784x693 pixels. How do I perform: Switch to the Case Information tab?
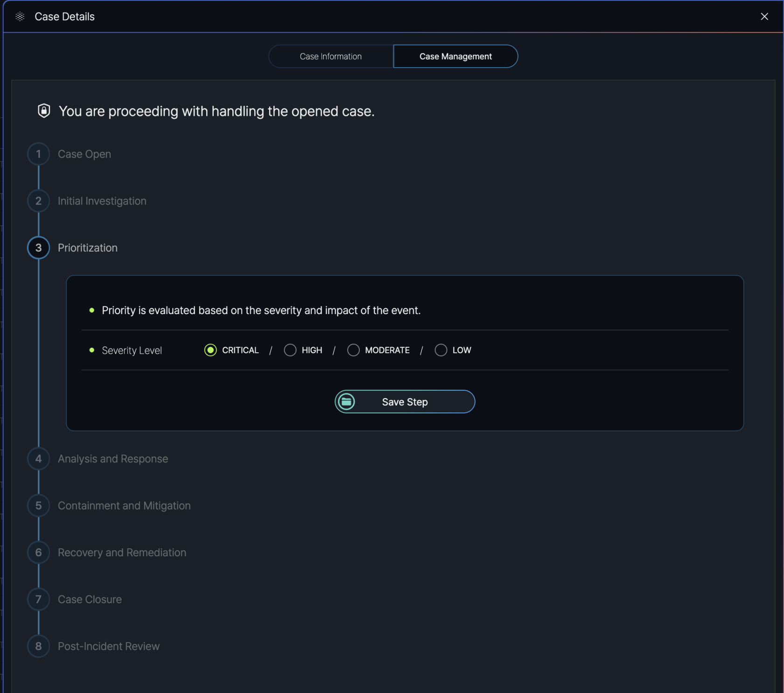(x=331, y=56)
